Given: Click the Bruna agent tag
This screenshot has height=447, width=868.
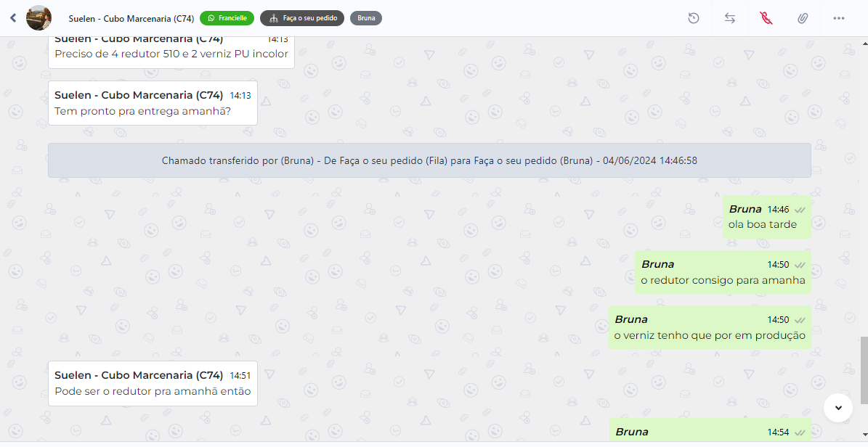Looking at the screenshot, I should point(366,18).
